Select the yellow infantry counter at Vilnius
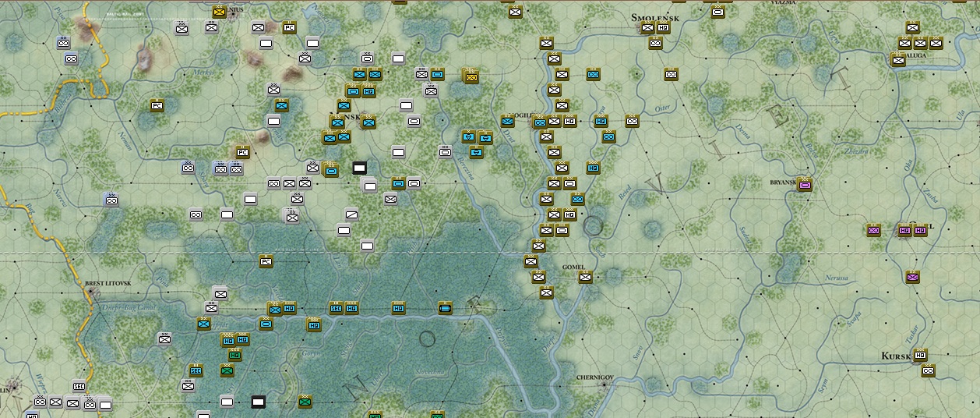Screen dimensions: 980x418 click(219, 12)
